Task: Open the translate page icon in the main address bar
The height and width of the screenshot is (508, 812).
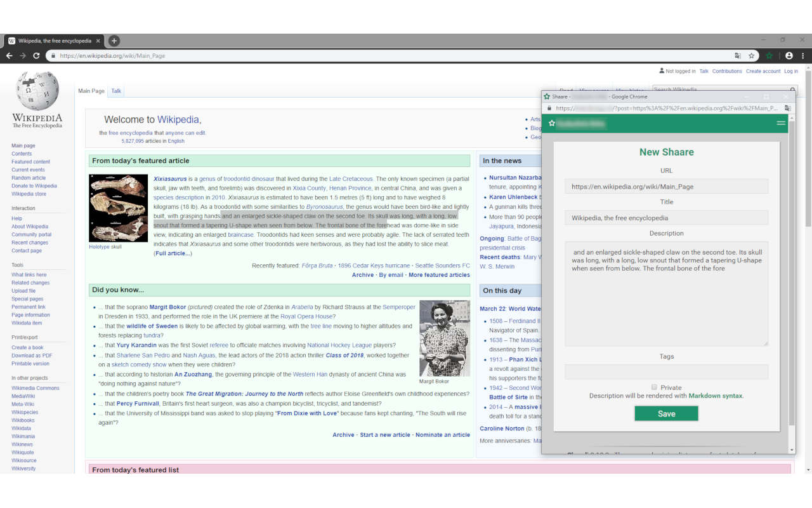Action: (737, 56)
